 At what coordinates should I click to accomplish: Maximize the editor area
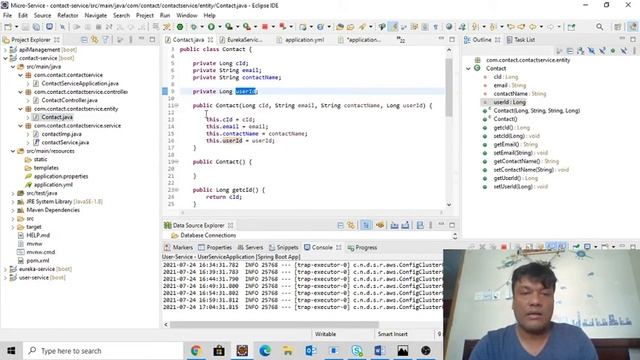[452, 39]
